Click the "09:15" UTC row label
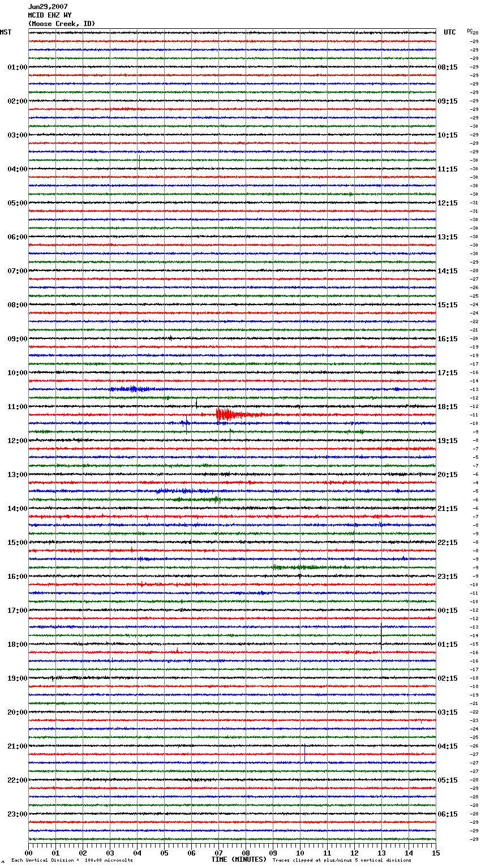481x868 pixels. pos(448,101)
